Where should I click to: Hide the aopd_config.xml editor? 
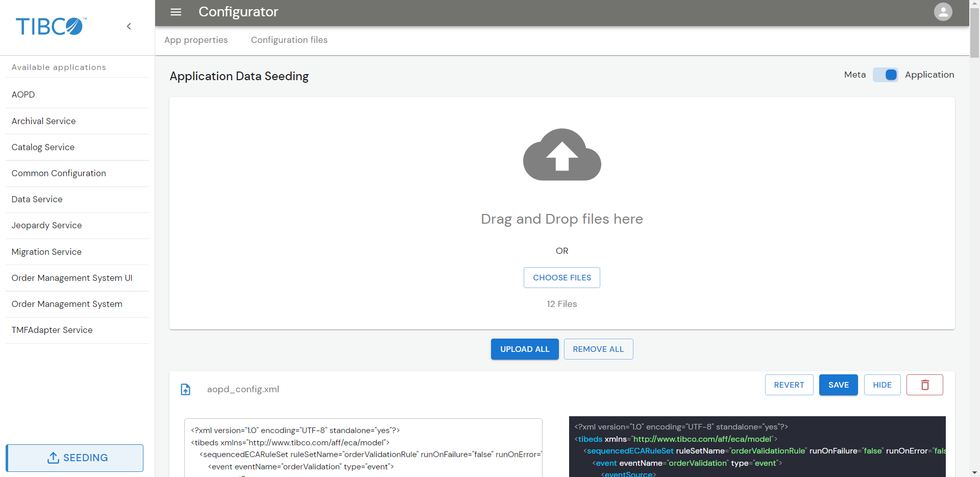click(882, 385)
